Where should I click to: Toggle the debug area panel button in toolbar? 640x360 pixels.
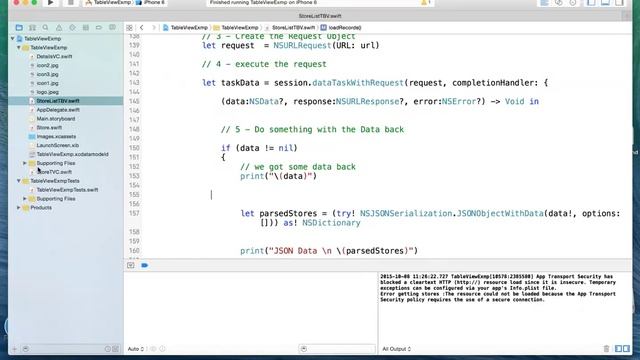click(605, 2)
